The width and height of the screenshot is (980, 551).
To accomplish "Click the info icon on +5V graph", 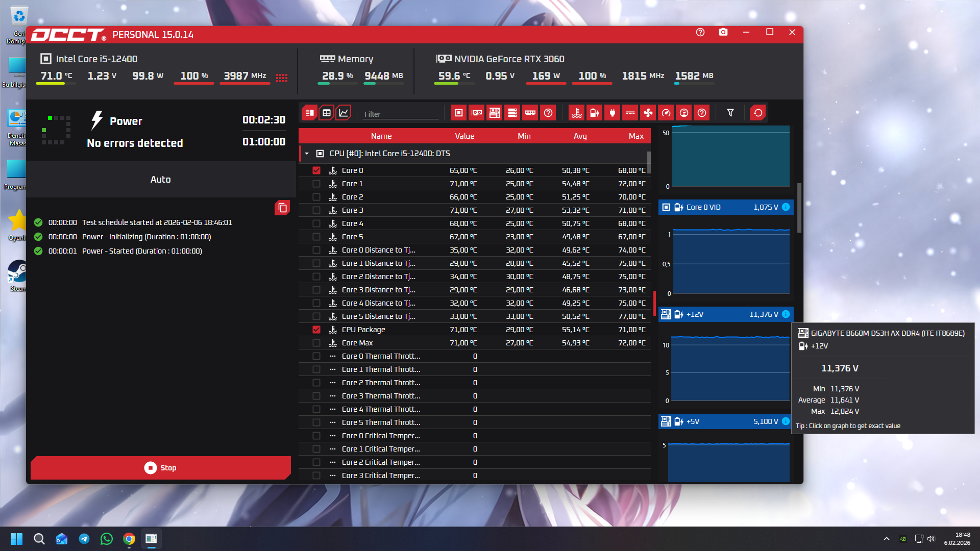I will click(786, 421).
